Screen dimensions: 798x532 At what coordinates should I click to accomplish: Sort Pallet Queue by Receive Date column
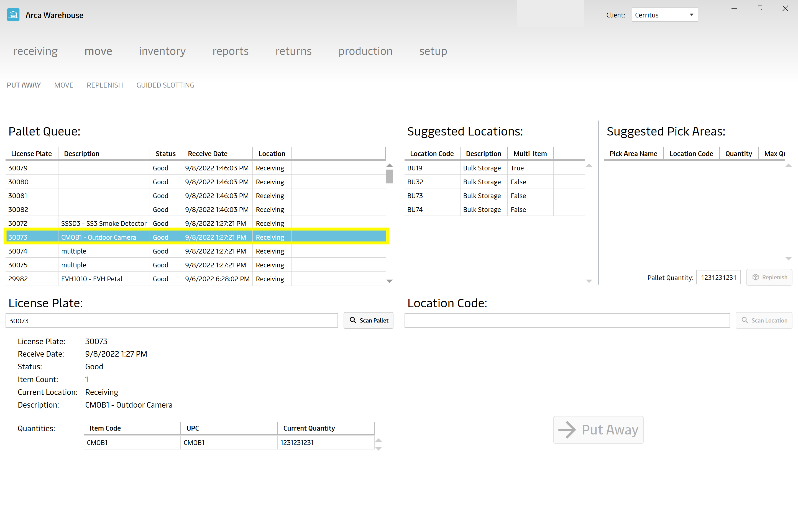click(217, 153)
